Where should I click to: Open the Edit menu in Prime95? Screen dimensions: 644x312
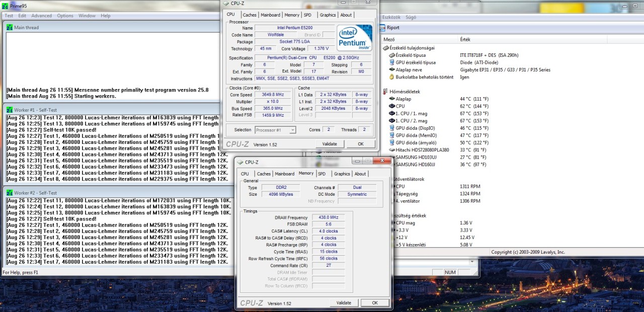(x=23, y=16)
